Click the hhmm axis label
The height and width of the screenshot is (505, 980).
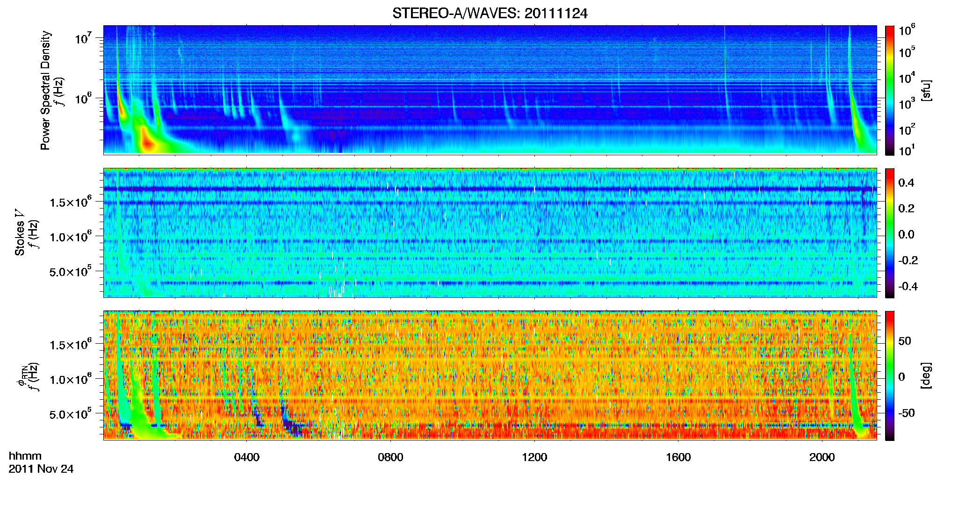coord(25,456)
